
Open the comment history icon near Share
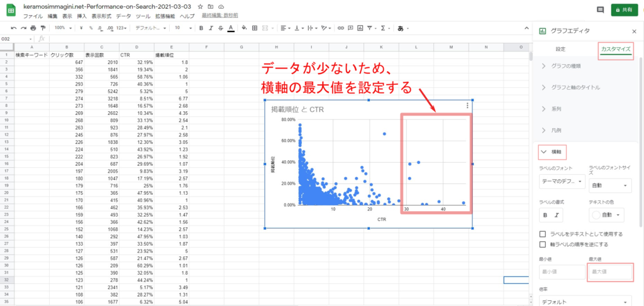[601, 10]
